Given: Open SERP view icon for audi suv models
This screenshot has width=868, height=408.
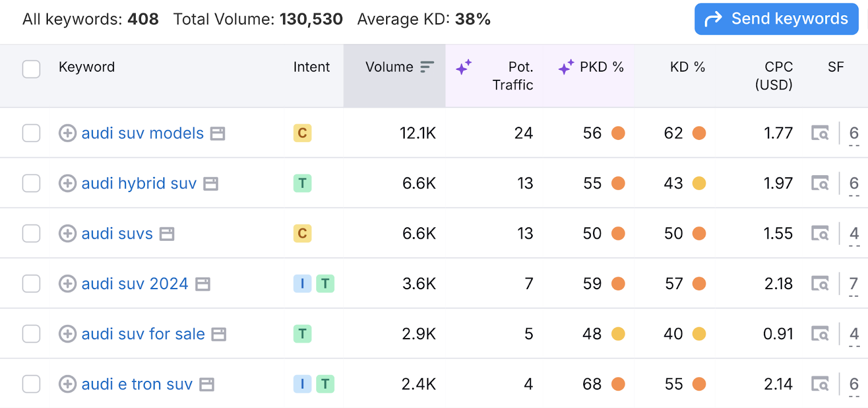Looking at the screenshot, I should [820, 133].
